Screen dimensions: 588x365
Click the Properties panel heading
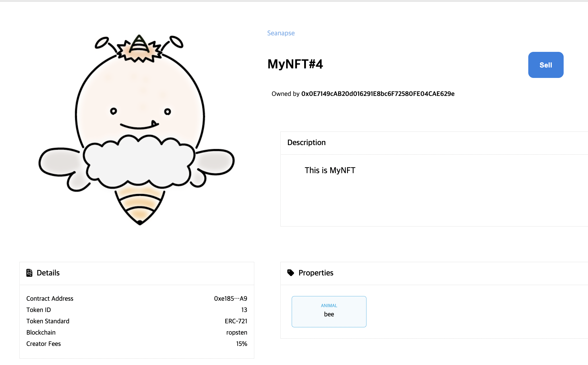pyautogui.click(x=316, y=273)
